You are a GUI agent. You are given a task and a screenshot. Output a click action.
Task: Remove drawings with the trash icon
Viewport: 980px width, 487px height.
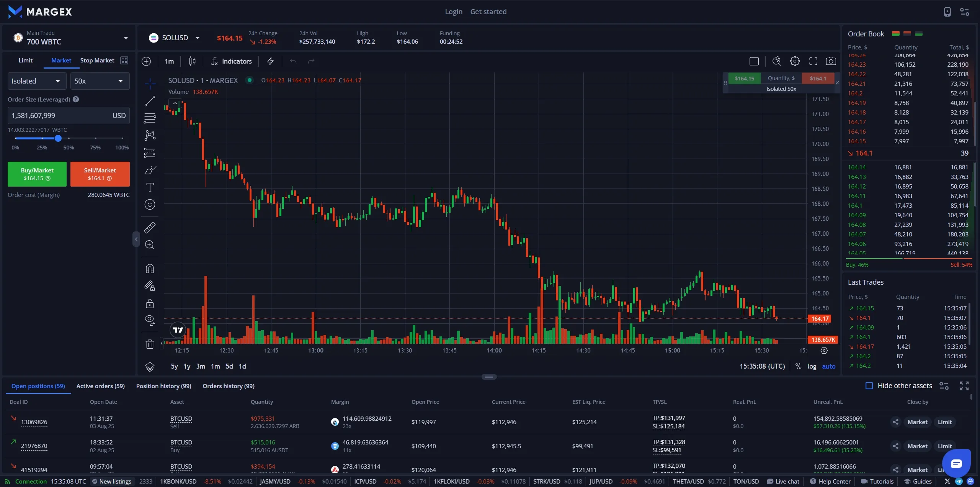point(150,344)
